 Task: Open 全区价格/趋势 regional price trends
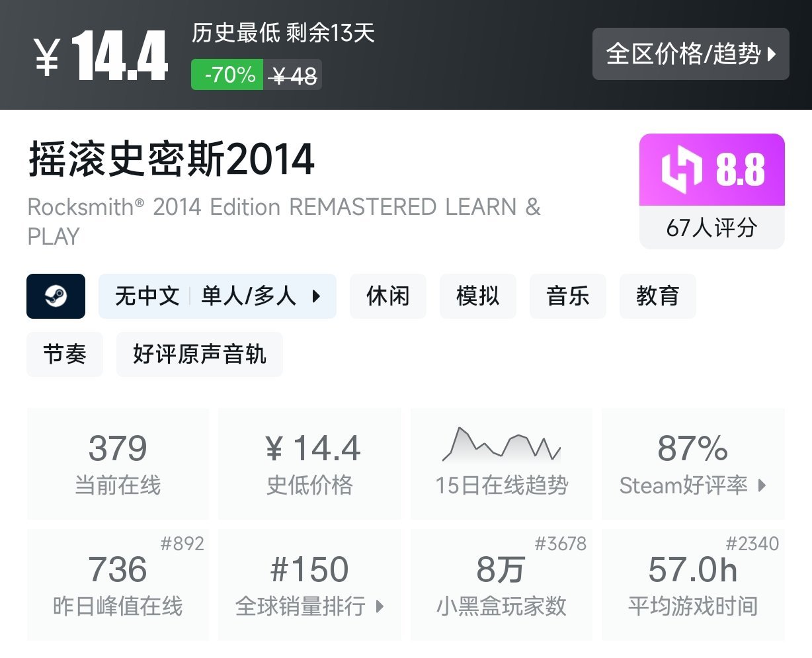coord(690,54)
